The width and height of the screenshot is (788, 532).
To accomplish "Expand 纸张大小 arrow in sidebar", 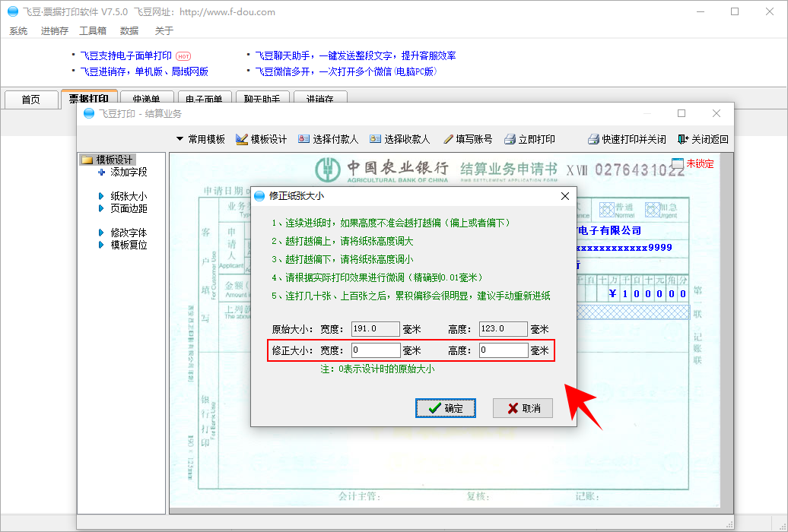I will click(x=101, y=196).
